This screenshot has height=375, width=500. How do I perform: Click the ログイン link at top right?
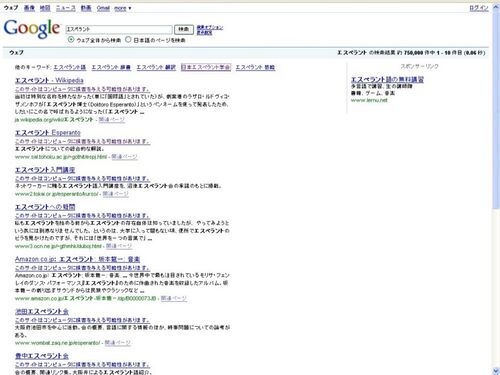[x=479, y=8]
